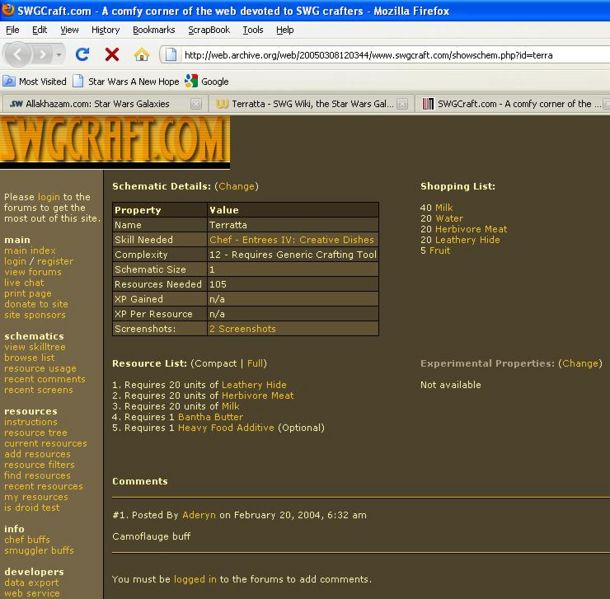This screenshot has height=599, width=610.
Task: Click the browser Back arrow button
Action: click(x=20, y=55)
